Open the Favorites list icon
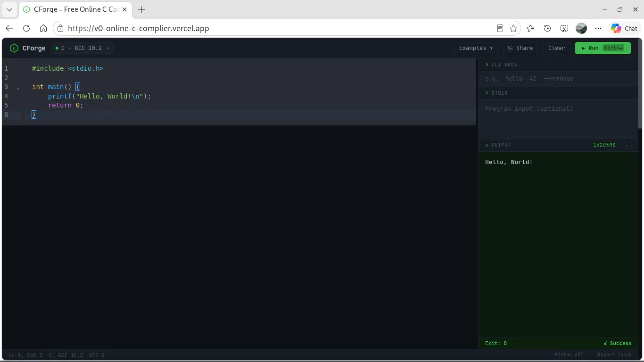Screen dimensions: 644x362 (530, 28)
